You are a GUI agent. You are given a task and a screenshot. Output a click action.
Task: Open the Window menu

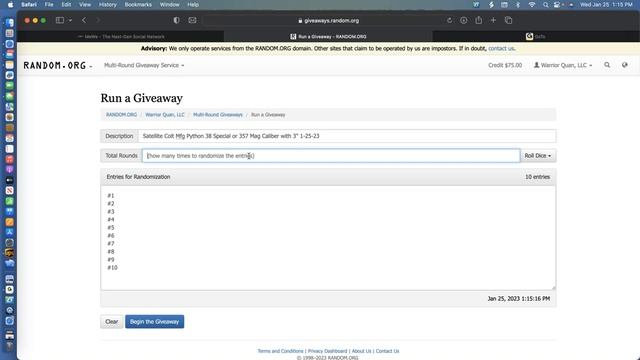click(169, 4)
